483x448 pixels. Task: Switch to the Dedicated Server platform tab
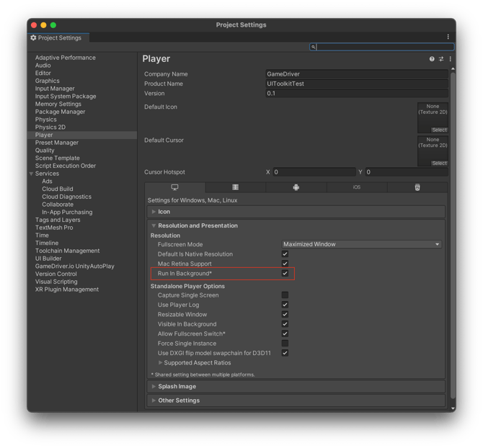(235, 187)
